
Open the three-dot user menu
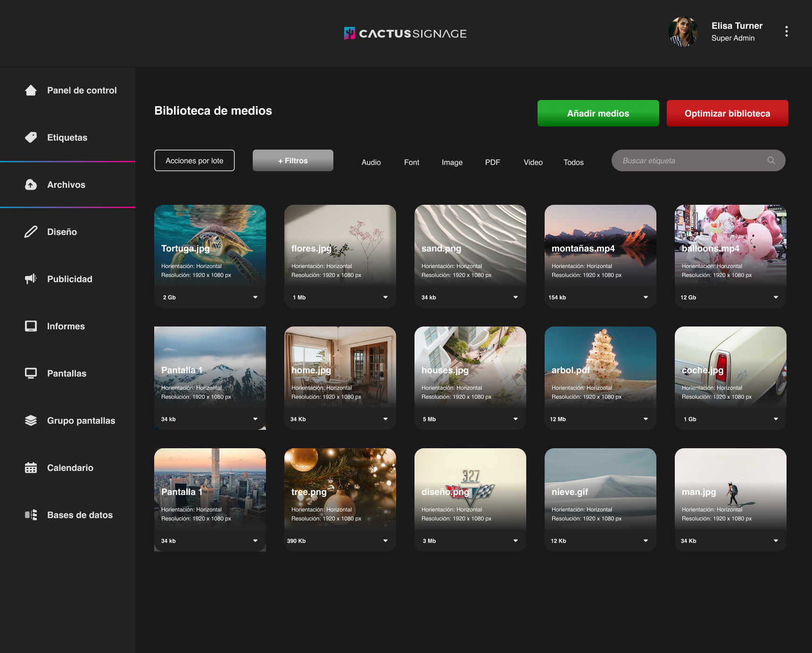tap(786, 31)
